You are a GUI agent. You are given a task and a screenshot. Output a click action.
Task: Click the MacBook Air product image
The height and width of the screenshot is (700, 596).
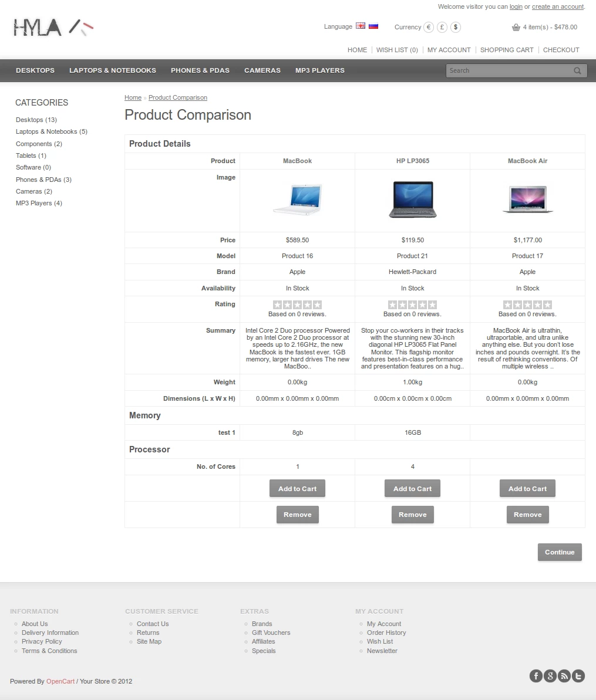click(528, 199)
